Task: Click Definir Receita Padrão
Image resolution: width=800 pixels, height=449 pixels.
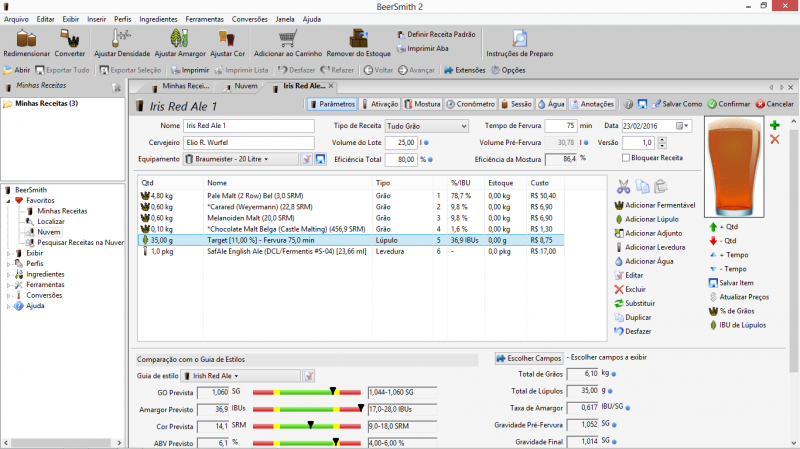Action: click(436, 34)
